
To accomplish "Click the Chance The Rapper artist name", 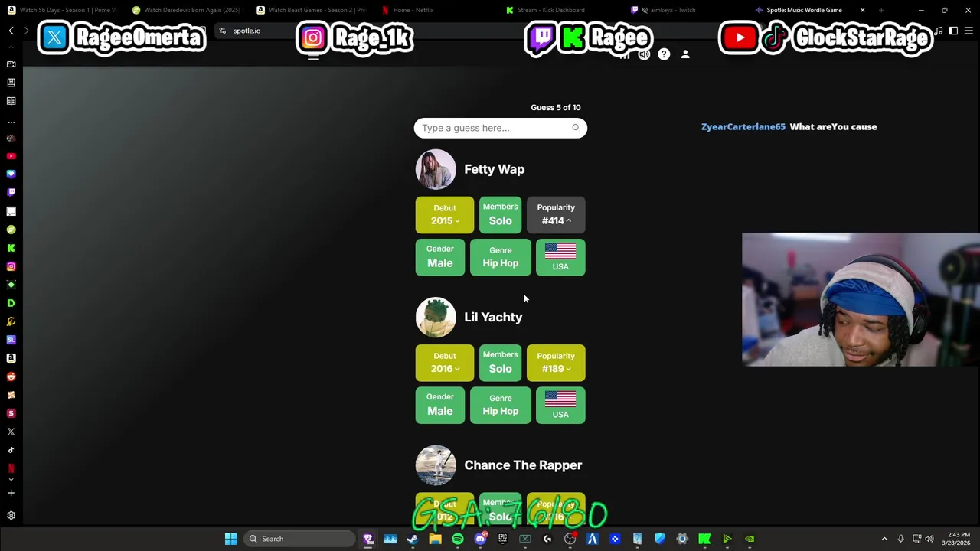I will pyautogui.click(x=523, y=465).
